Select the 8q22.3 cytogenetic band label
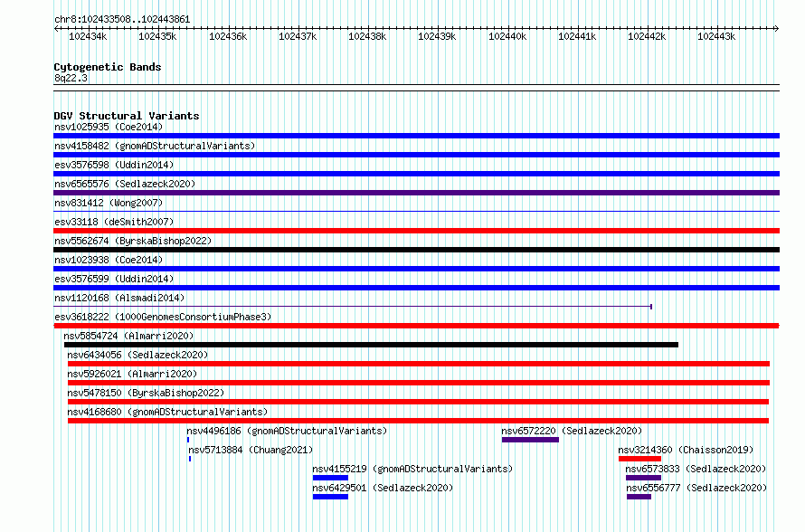This screenshot has width=805, height=532. [71, 78]
